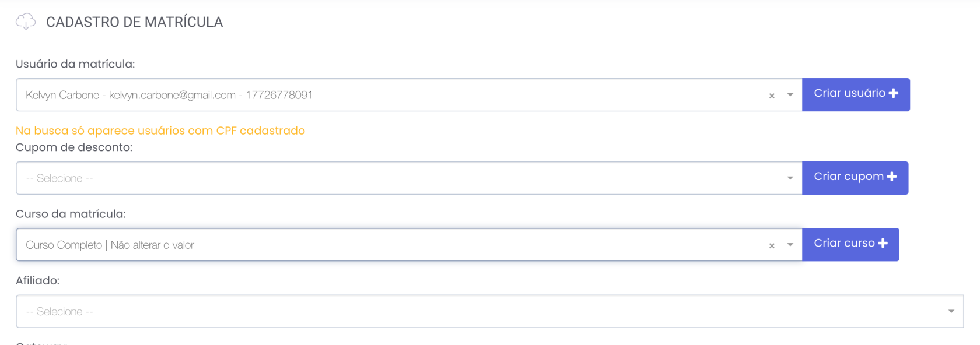The image size is (980, 345).
Task: Click the Criar curso button
Action: [x=850, y=244]
